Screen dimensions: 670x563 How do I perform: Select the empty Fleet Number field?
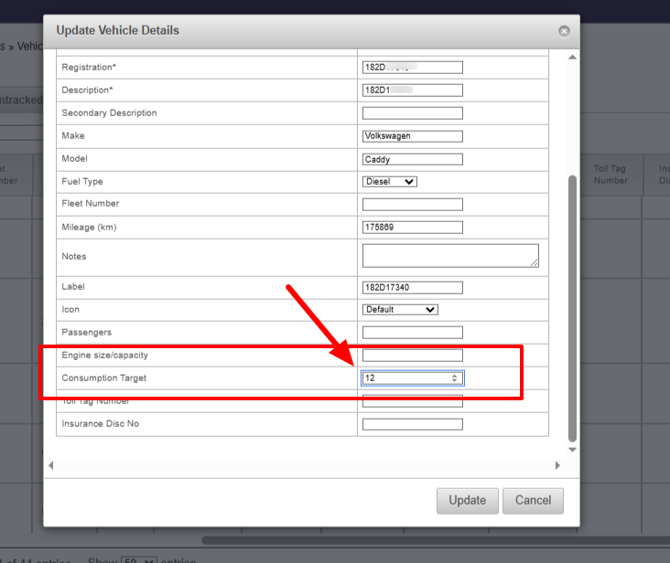click(x=412, y=204)
